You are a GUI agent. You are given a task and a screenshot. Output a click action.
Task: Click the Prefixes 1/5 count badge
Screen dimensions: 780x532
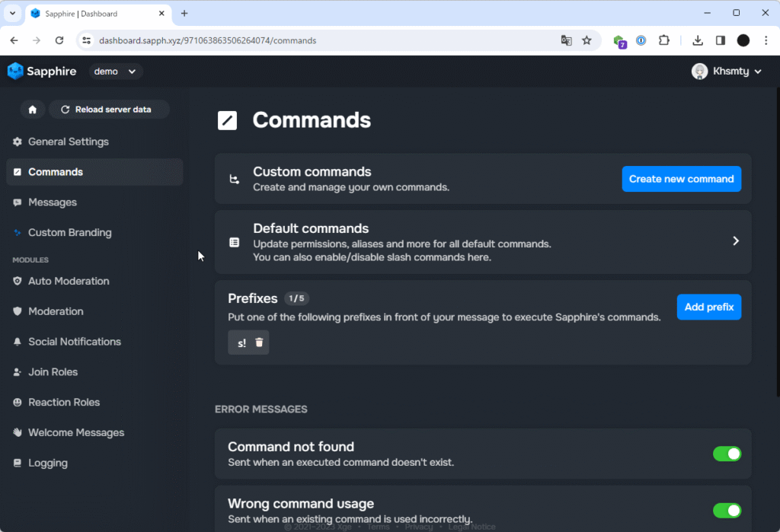(296, 298)
